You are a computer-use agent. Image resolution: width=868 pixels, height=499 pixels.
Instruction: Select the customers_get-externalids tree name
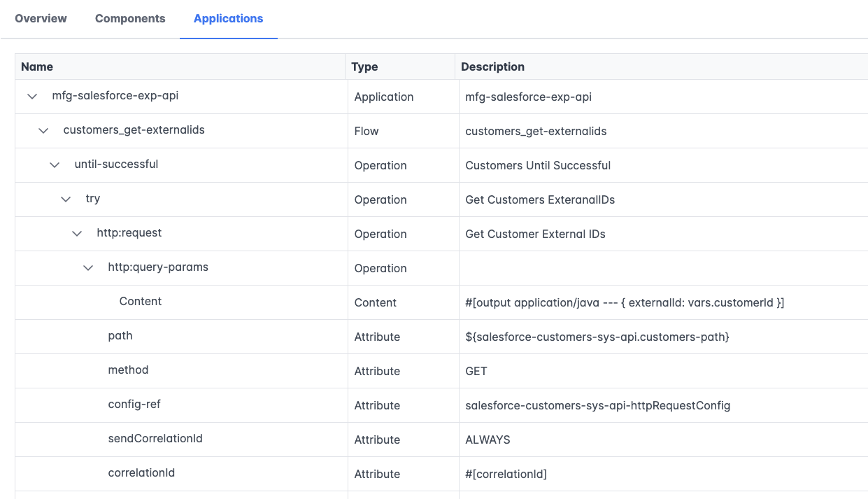(x=134, y=129)
